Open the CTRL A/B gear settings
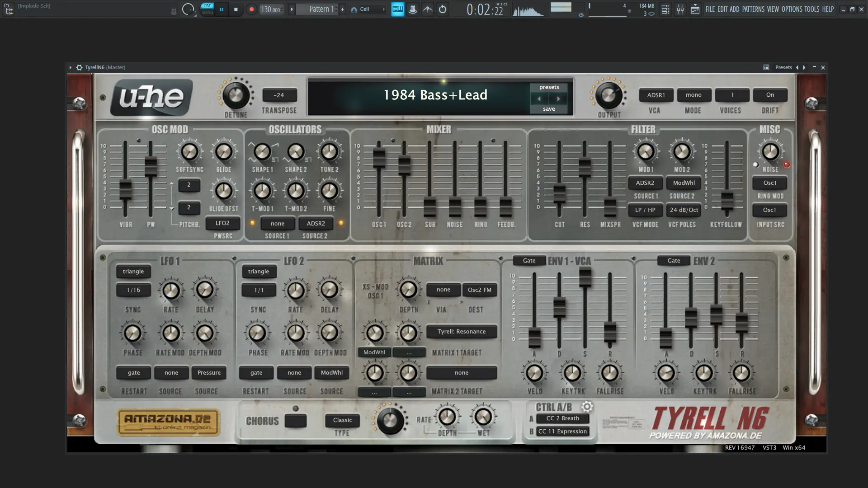868x488 pixels. coord(587,407)
